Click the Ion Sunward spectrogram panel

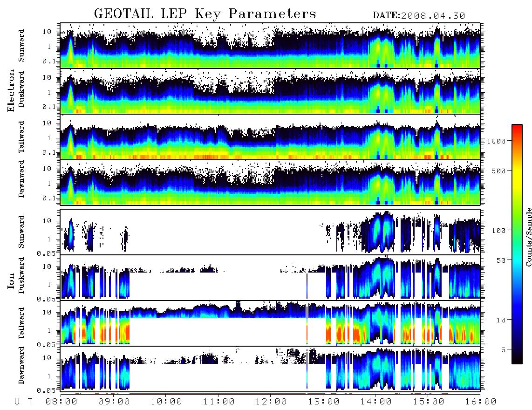pyautogui.click(x=270, y=232)
